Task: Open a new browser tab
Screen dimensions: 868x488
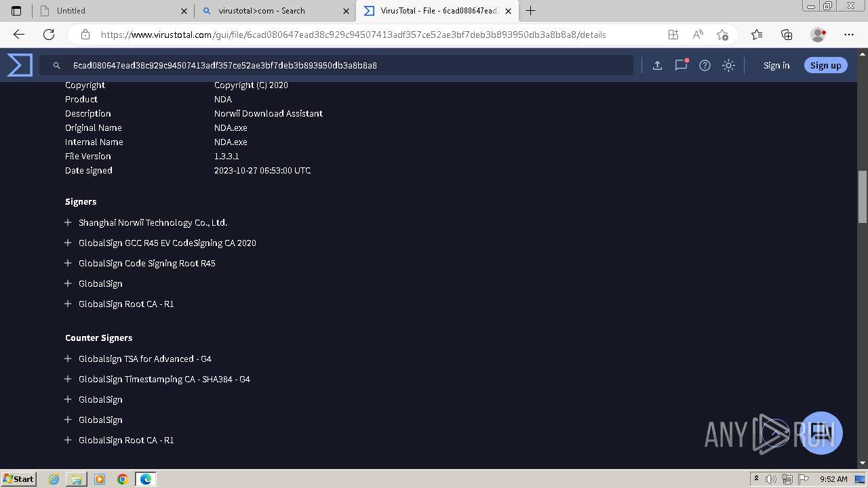Action: point(531,11)
